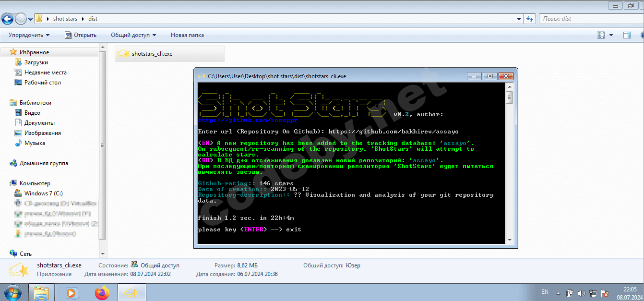Click the blue github.com link in console

[x=248, y=120]
